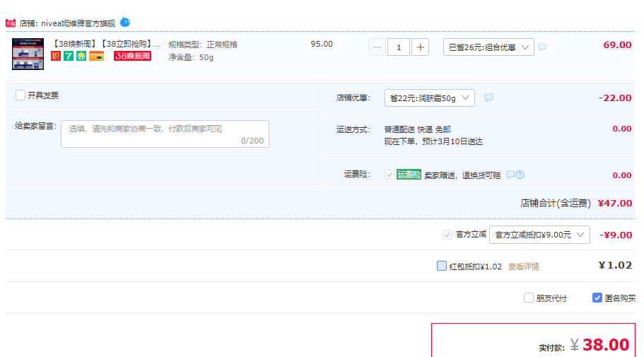This screenshot has height=357, width=644.
Task: Click the store total ¥47.00
Action: click(615, 203)
